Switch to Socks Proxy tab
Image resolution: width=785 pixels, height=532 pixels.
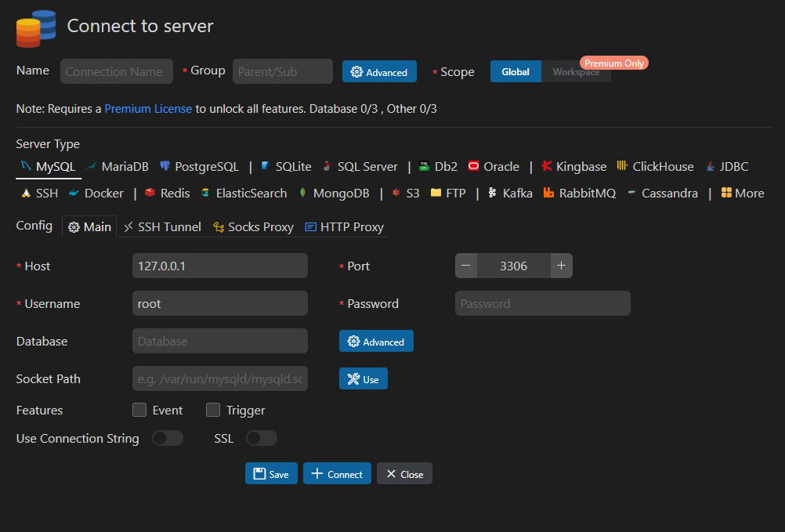click(x=253, y=226)
